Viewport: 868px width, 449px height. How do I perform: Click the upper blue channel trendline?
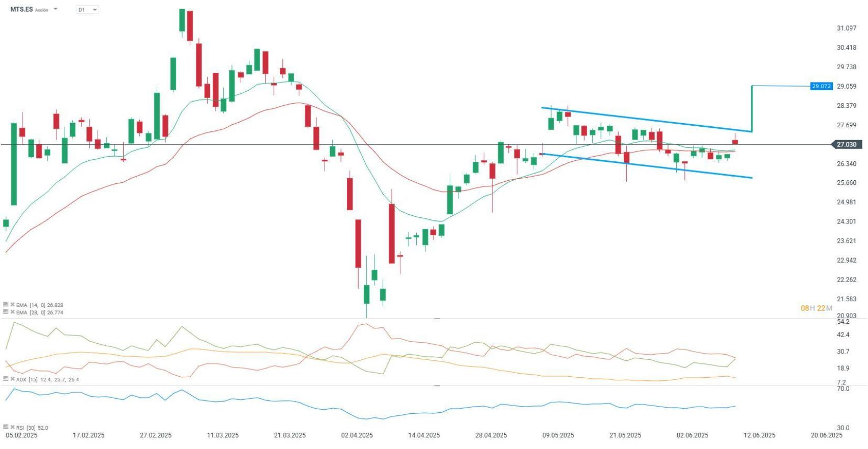(646, 120)
